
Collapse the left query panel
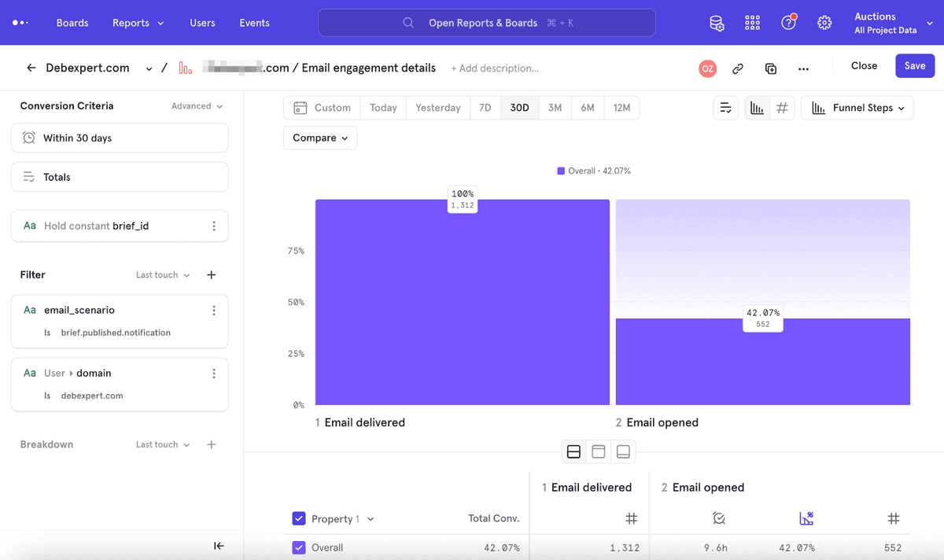click(219, 546)
